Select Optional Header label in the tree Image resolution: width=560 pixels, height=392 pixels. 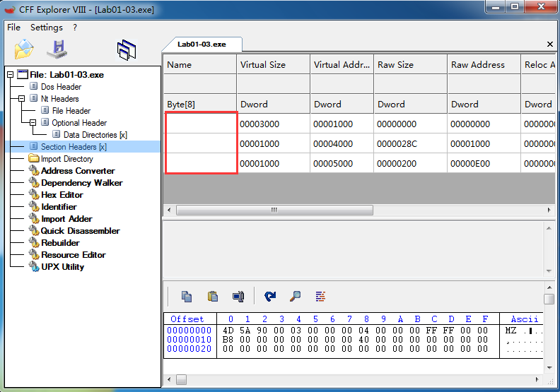pos(79,123)
